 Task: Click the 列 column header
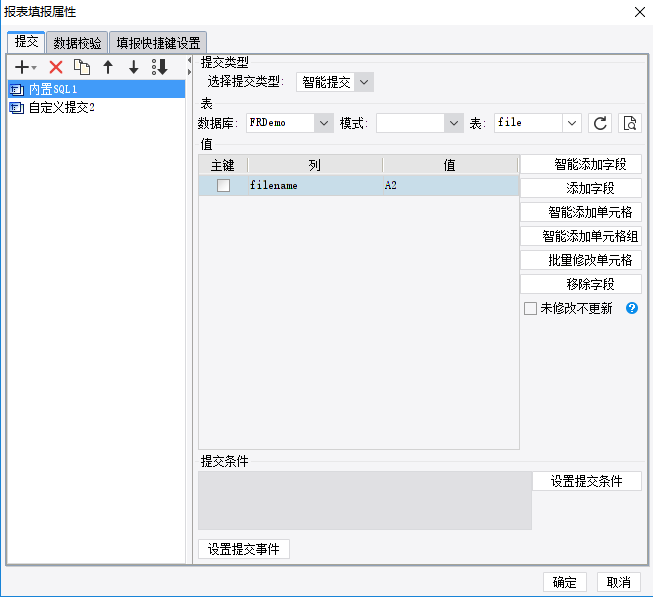click(315, 165)
